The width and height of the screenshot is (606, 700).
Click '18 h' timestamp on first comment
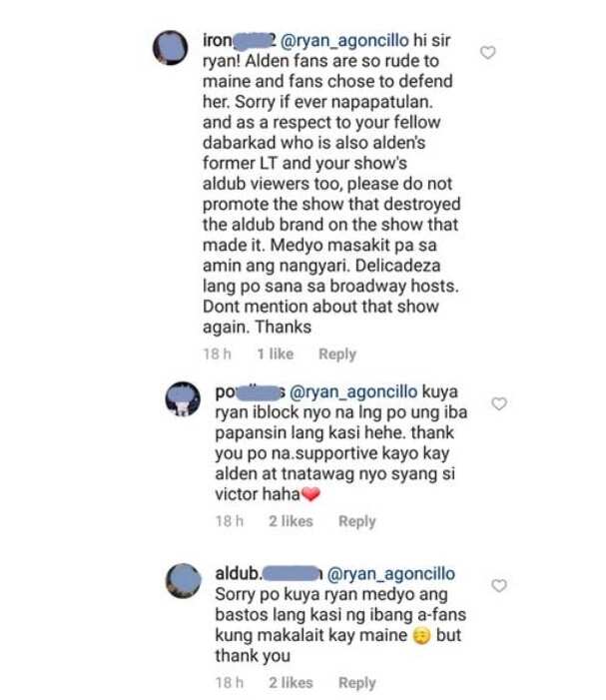point(218,354)
